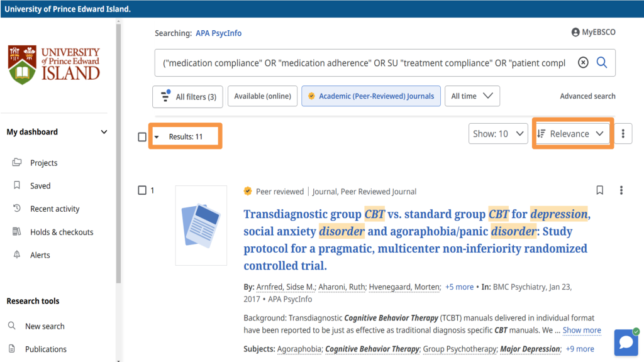Clear the search query with X icon
Viewport: 644px width, 362px height.
[x=583, y=63]
